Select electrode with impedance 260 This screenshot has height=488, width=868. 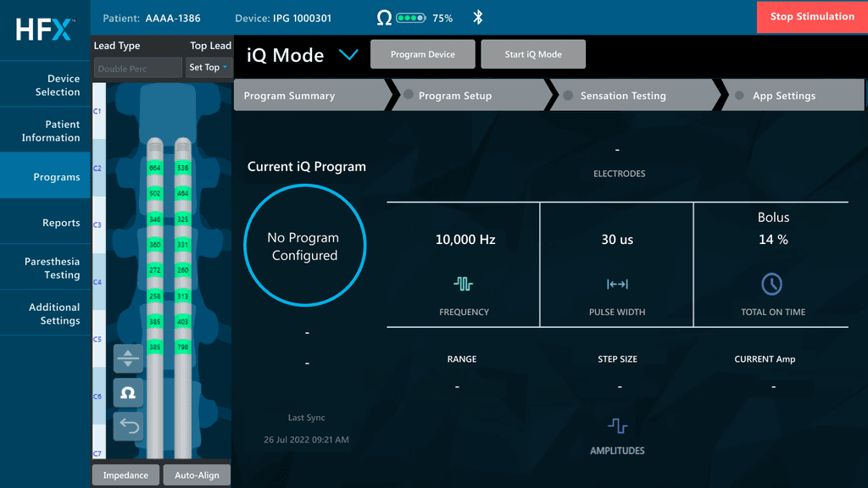click(x=183, y=270)
